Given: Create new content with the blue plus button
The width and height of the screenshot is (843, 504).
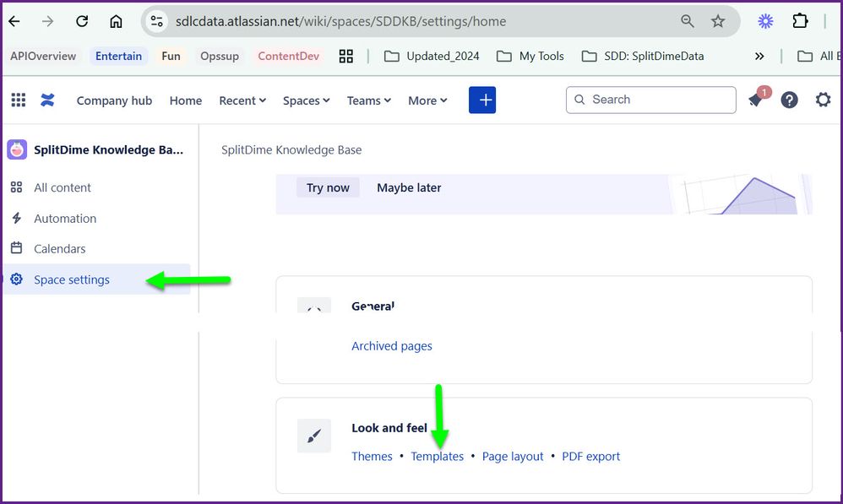Looking at the screenshot, I should point(482,100).
